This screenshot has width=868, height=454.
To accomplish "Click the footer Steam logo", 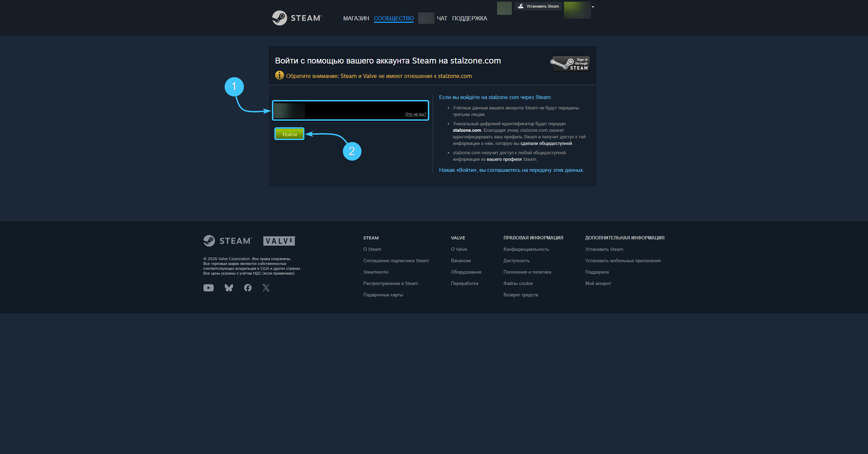I will (x=228, y=241).
